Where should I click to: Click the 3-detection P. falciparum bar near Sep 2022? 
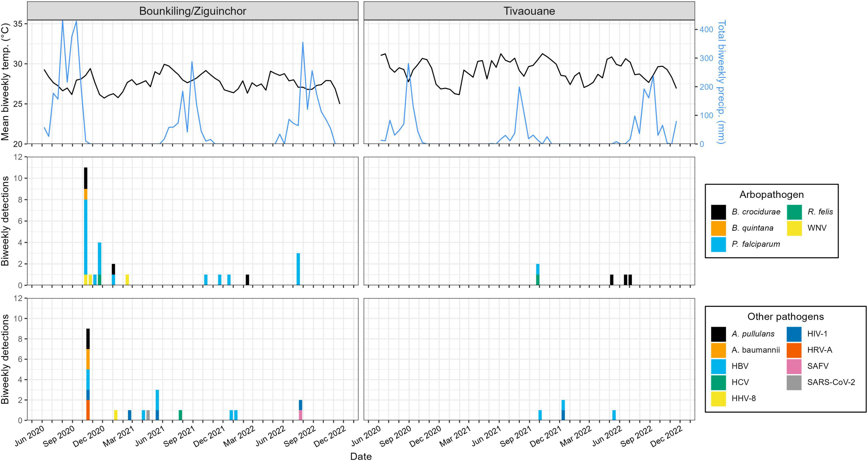click(298, 269)
